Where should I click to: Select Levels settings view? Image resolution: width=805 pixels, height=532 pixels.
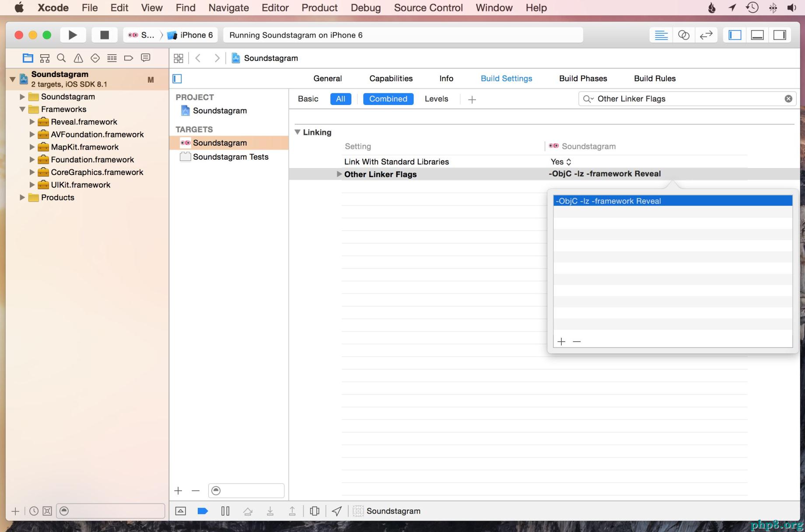click(436, 99)
